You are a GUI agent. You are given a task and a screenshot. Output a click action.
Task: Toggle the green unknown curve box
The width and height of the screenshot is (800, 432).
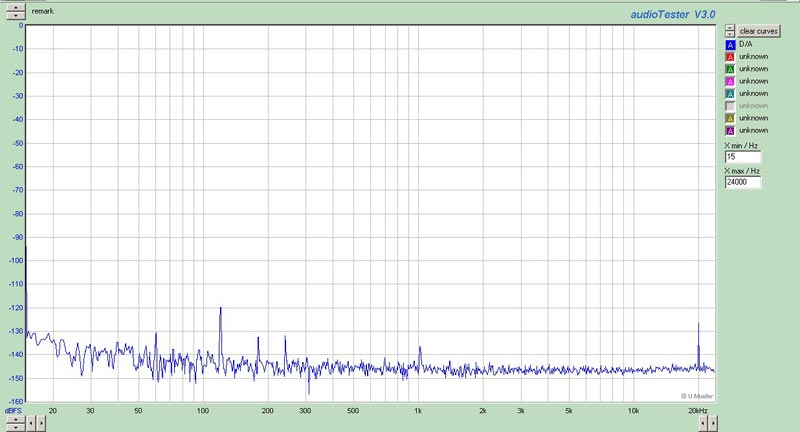[x=730, y=69]
